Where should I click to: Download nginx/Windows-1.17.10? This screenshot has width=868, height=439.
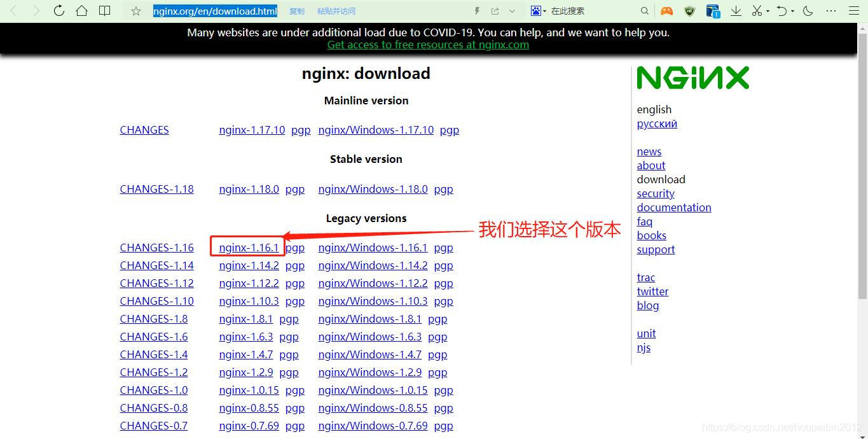[x=376, y=130]
